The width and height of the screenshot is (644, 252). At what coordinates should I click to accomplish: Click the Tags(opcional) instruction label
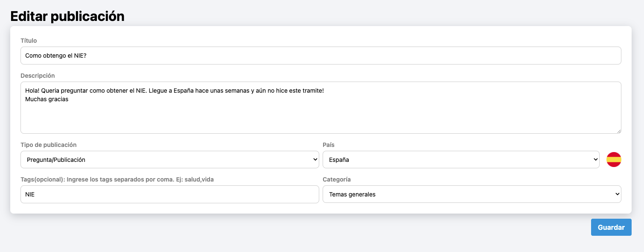click(x=117, y=179)
